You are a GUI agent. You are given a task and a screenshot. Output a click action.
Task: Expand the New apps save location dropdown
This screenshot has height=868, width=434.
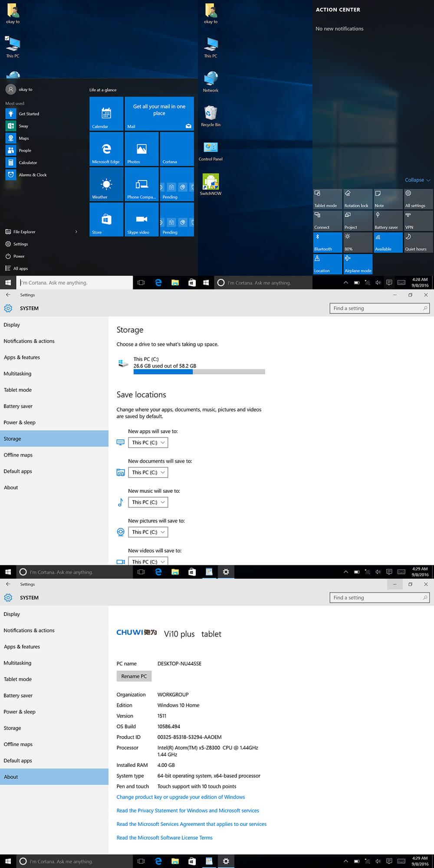[148, 442]
